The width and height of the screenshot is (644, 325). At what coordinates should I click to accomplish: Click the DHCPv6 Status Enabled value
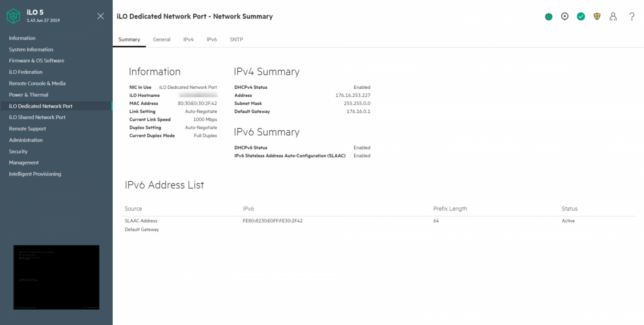pos(362,148)
